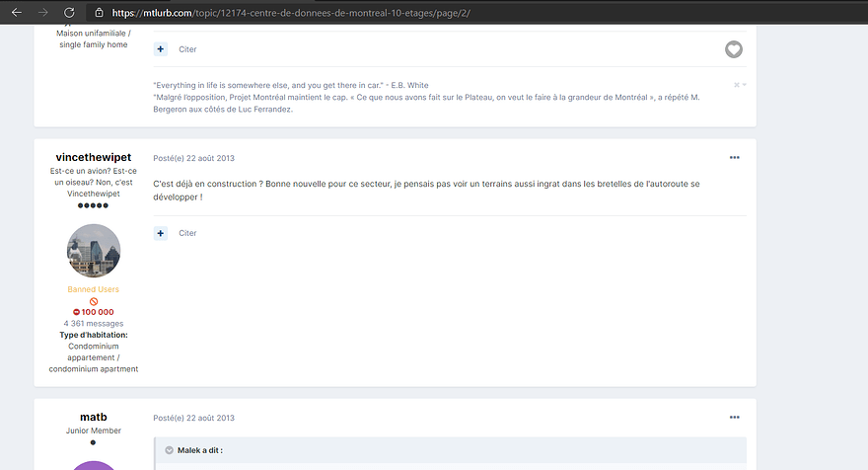The height and width of the screenshot is (470, 868).
Task: Click the red 100 000 reputation score
Action: point(94,312)
